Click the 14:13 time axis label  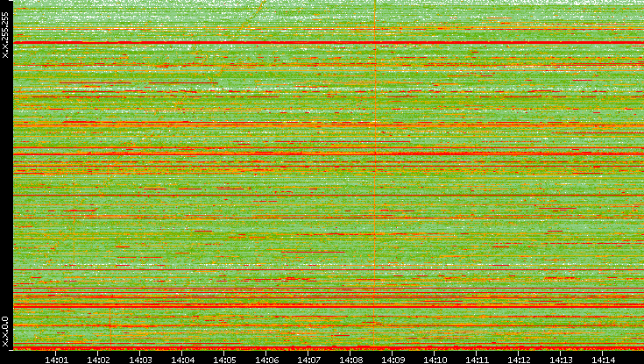point(561,360)
